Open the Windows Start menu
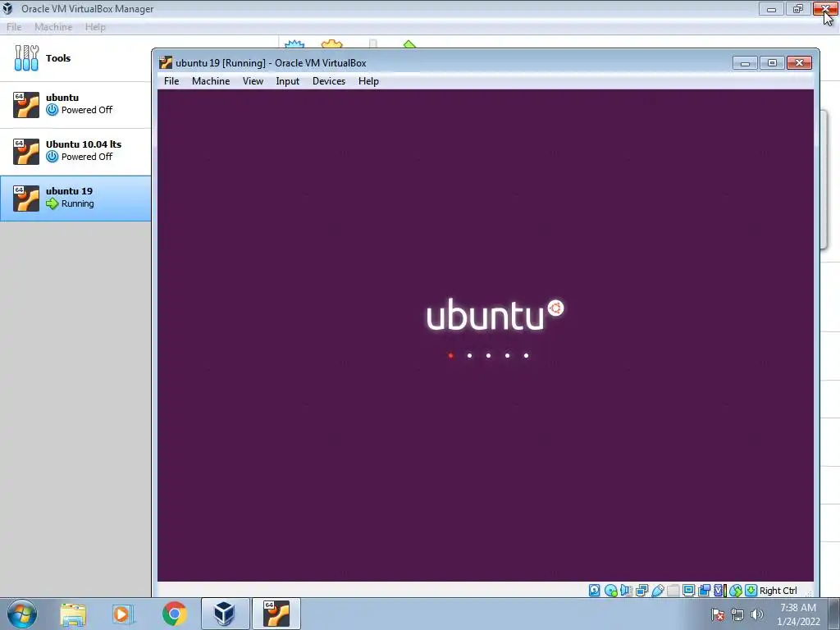Screen dimensions: 840x630 tap(22, 614)
